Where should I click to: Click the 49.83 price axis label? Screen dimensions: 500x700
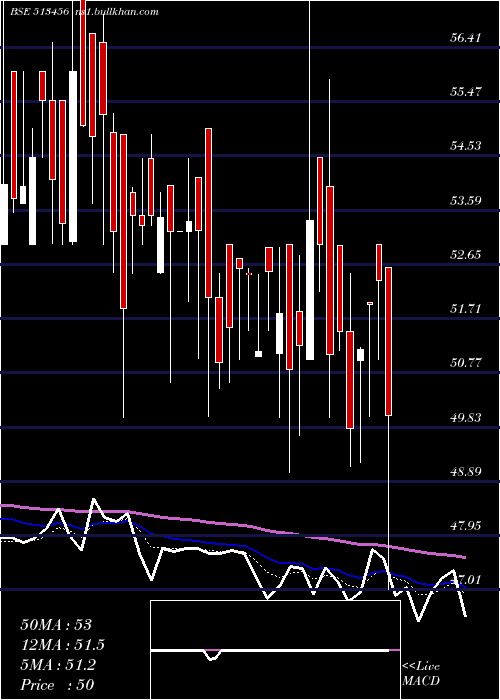pyautogui.click(x=465, y=417)
